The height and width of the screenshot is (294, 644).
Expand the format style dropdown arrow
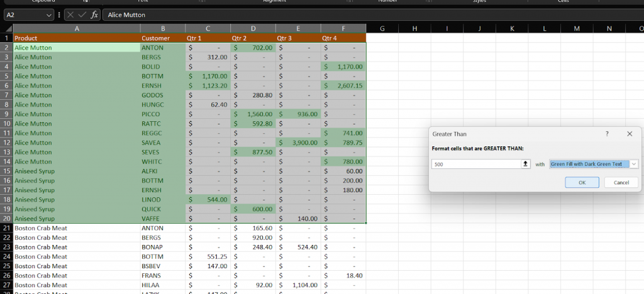(634, 164)
